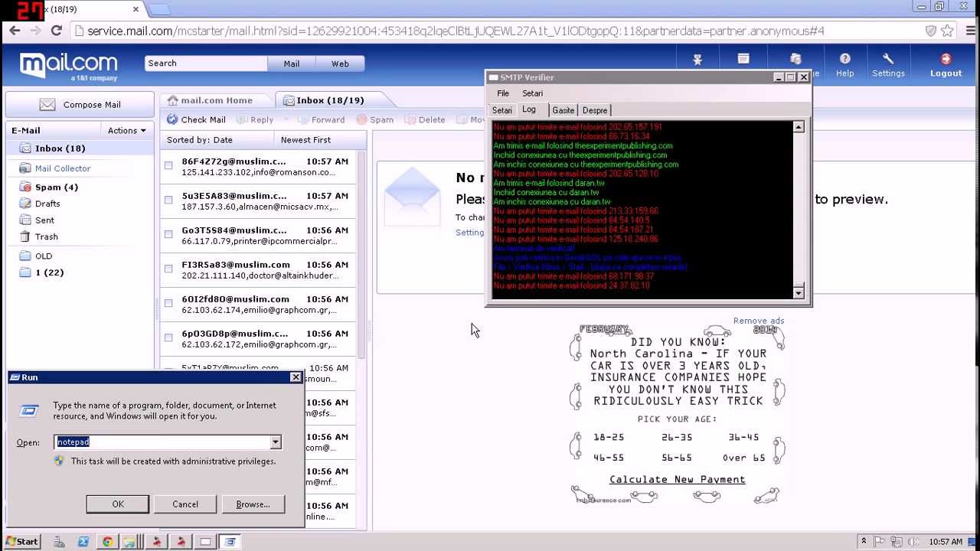Viewport: 980px width, 551px height.
Task: Click the Run dialog Open text field
Action: (x=162, y=442)
